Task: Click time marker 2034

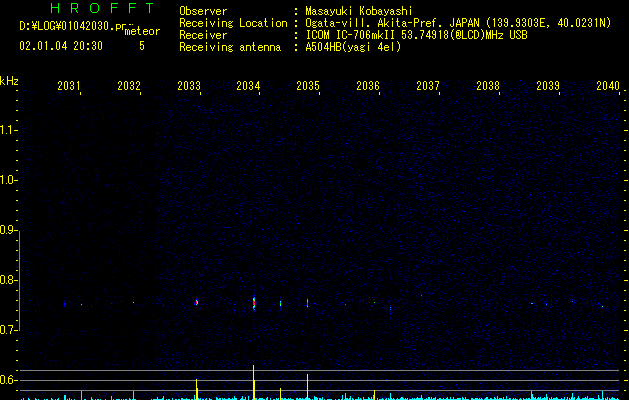Action: tap(248, 86)
